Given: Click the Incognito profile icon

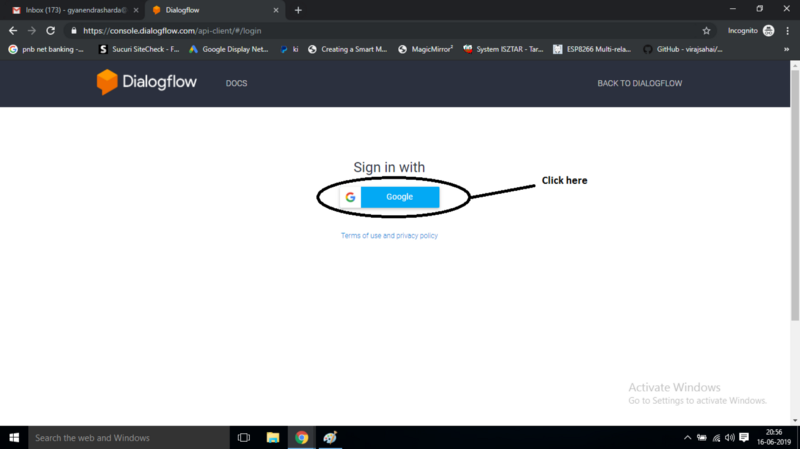Looking at the screenshot, I should pyautogui.click(x=768, y=31).
